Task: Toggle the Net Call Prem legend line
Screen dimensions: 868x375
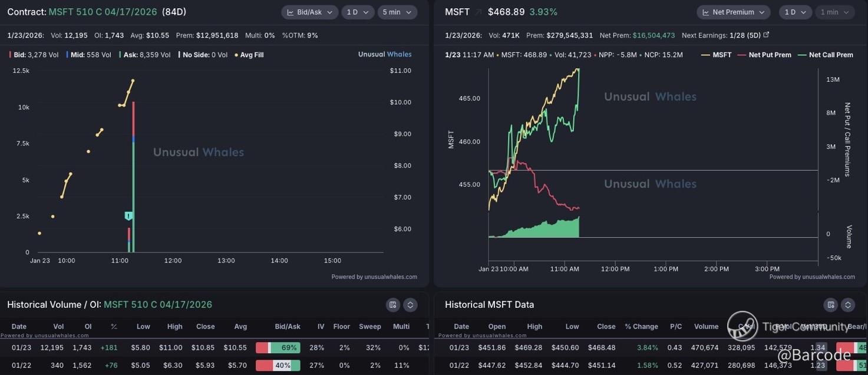Action: click(x=825, y=55)
